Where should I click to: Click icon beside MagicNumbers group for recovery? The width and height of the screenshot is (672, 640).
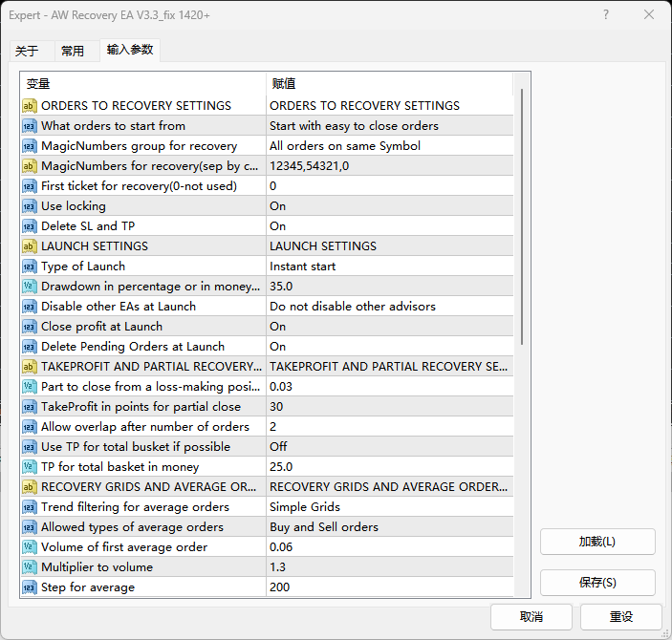[29, 145]
